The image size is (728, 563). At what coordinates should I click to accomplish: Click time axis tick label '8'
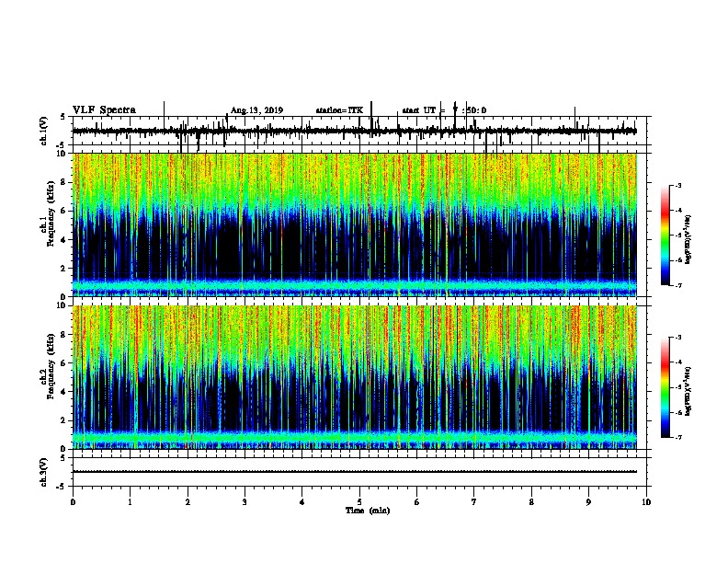pyautogui.click(x=531, y=502)
